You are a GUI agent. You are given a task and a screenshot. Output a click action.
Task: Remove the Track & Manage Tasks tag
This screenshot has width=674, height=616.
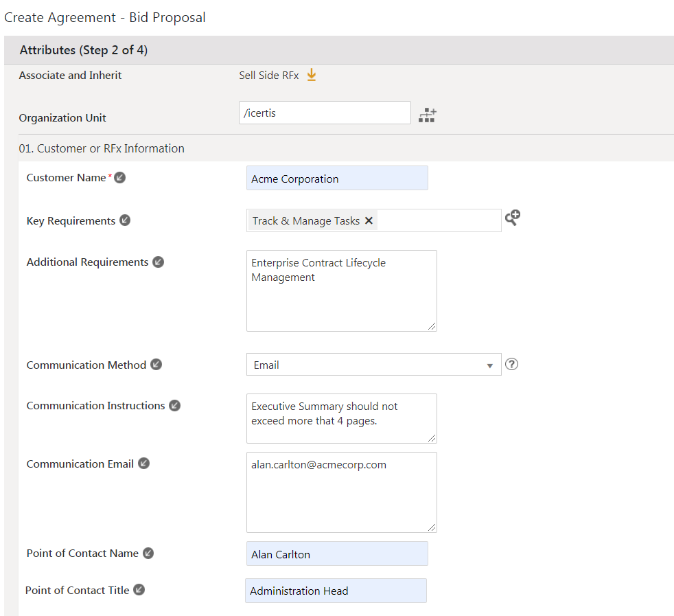[369, 220]
